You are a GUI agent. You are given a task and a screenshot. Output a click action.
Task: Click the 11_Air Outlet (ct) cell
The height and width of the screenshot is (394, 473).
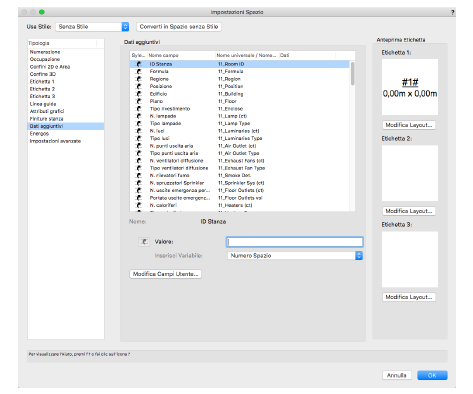coord(237,146)
